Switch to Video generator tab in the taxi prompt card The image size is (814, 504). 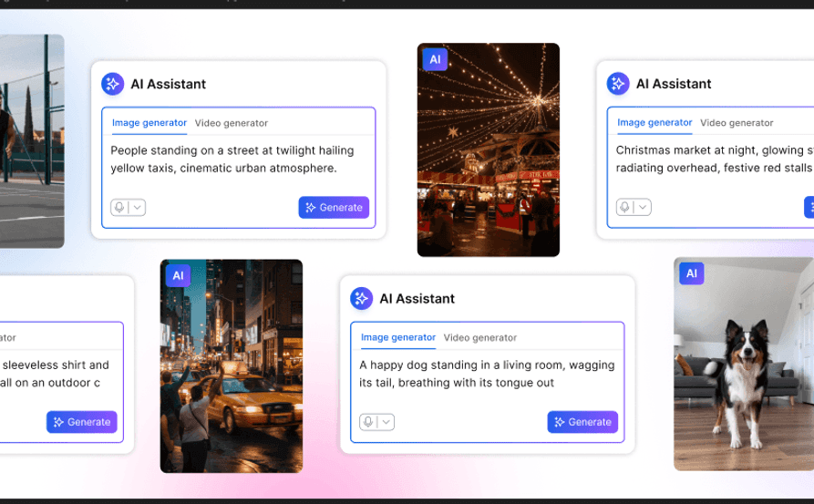[x=231, y=123]
